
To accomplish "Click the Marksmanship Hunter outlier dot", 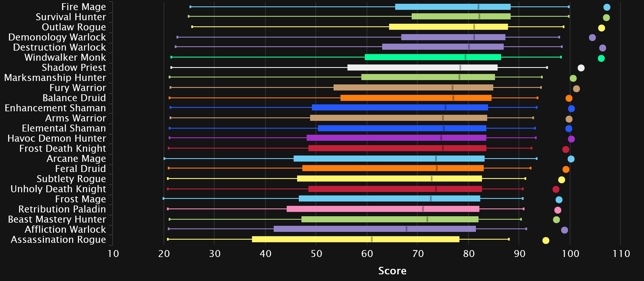I will (573, 78).
